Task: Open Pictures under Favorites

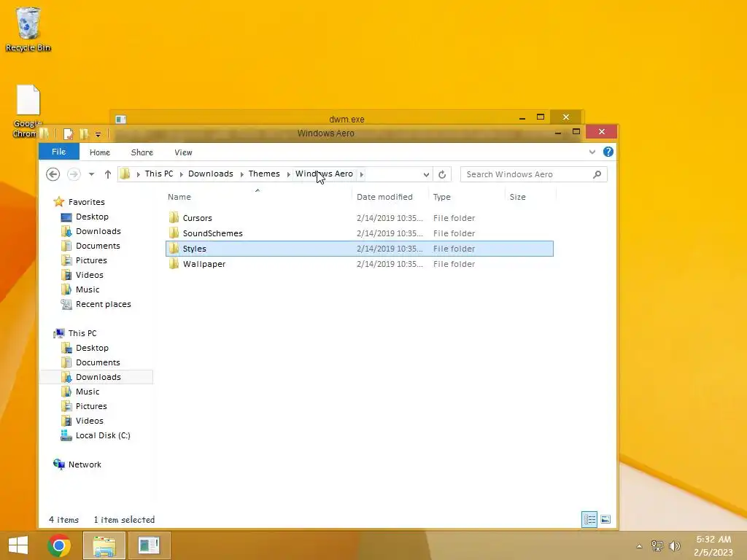Action: point(91,260)
